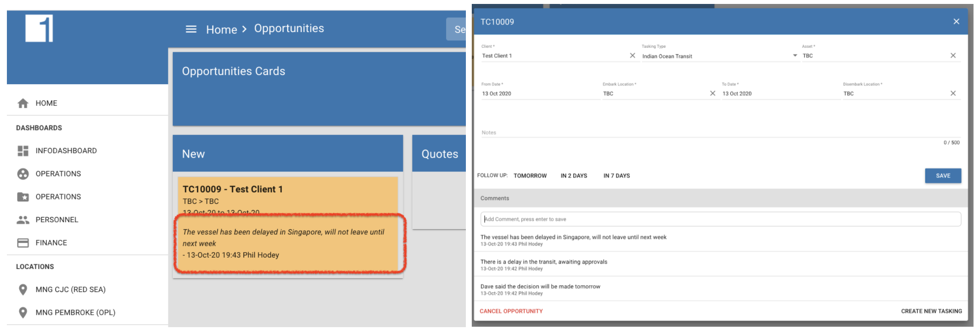Clear the Disembark Location field
The width and height of the screenshot is (980, 336).
click(953, 93)
